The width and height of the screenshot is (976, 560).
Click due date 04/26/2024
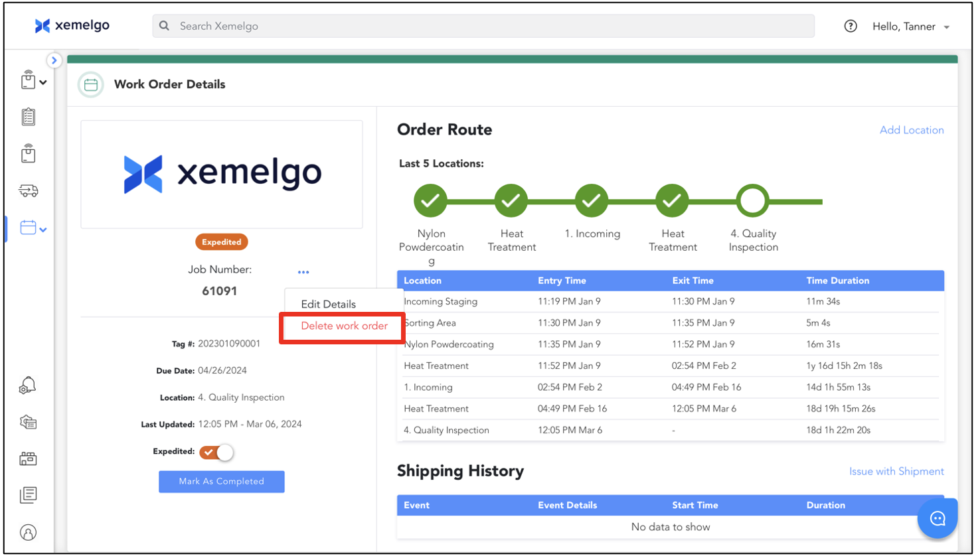point(222,370)
